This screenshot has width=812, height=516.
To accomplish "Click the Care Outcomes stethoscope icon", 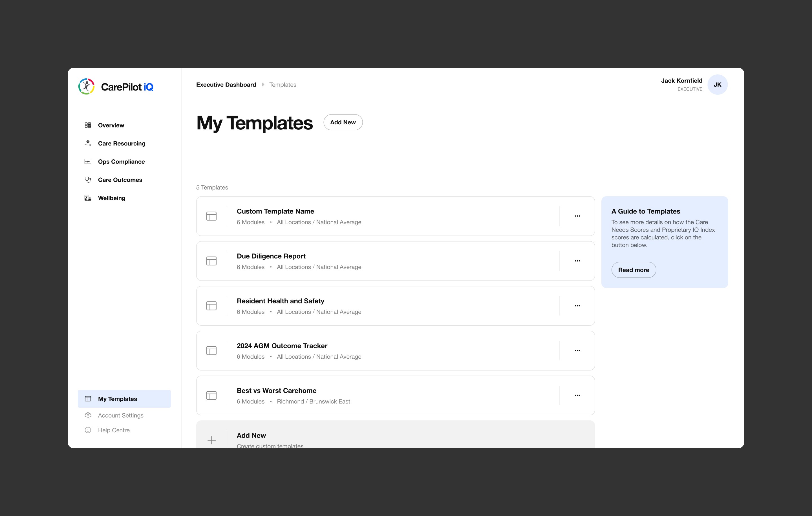I will point(88,180).
